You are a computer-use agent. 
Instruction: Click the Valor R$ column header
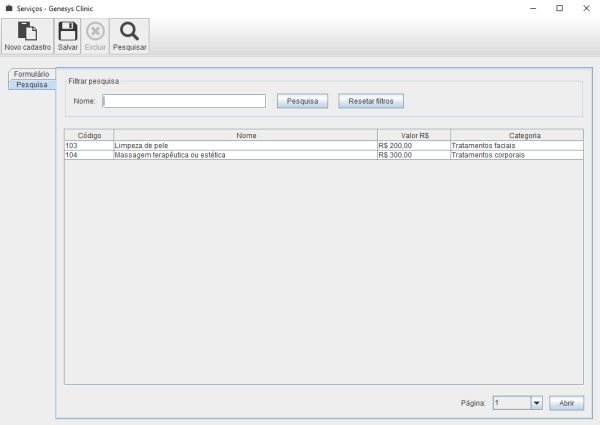pos(413,135)
